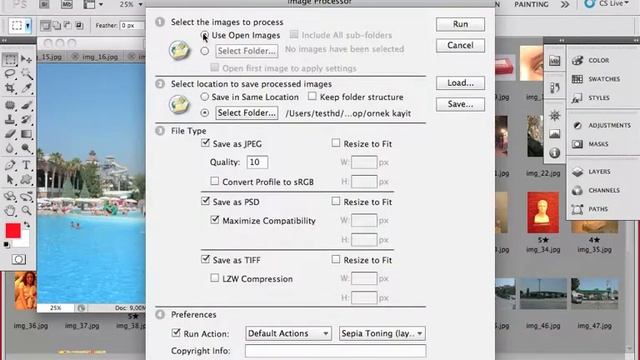640x360 pixels.
Task: Choose Save in Same Location radio button
Action: point(204,97)
